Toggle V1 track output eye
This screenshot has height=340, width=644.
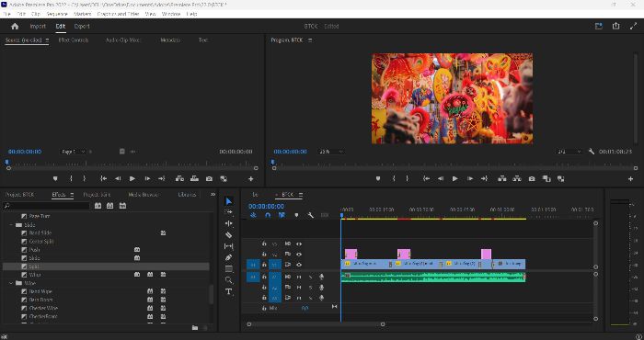click(x=299, y=265)
